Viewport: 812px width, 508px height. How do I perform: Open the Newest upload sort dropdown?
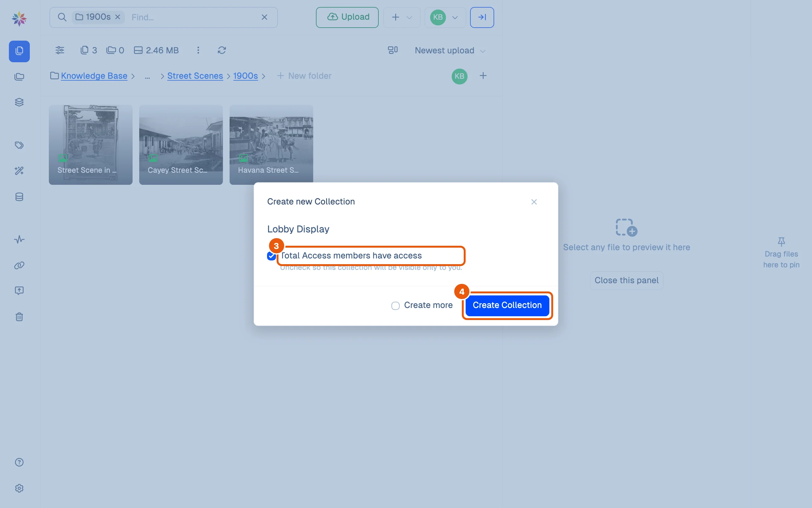(x=450, y=50)
